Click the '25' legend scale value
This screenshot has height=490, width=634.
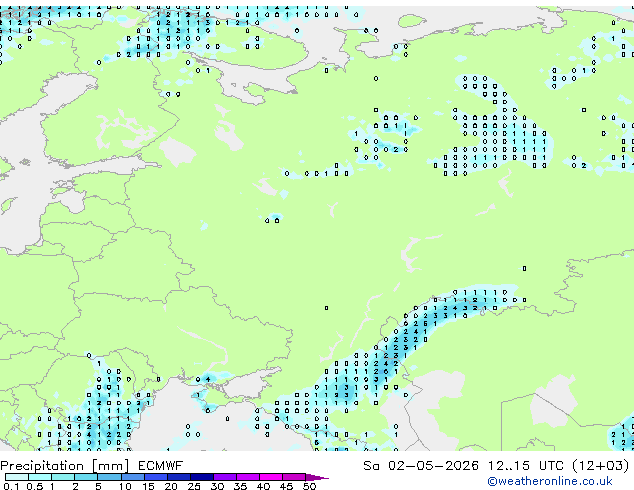coord(194,486)
